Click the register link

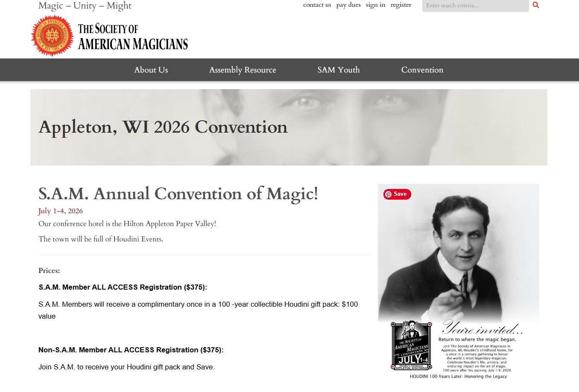coord(401,5)
